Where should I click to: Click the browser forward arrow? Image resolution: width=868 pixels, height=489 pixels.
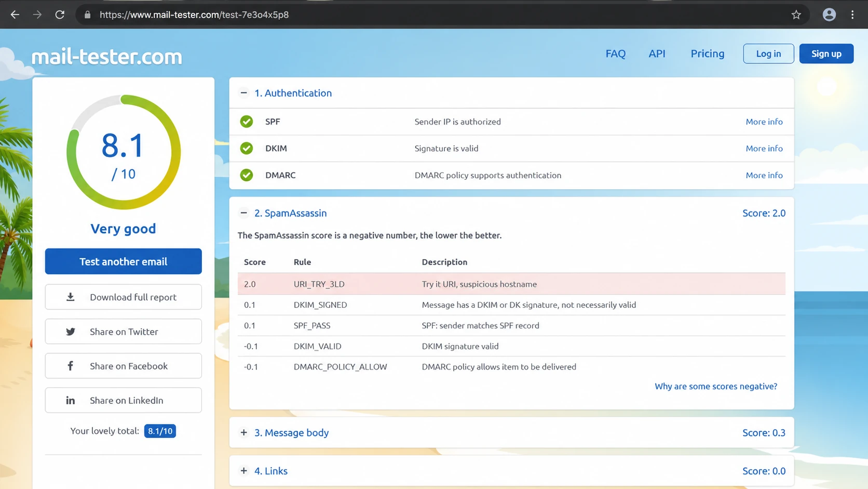[x=37, y=15]
